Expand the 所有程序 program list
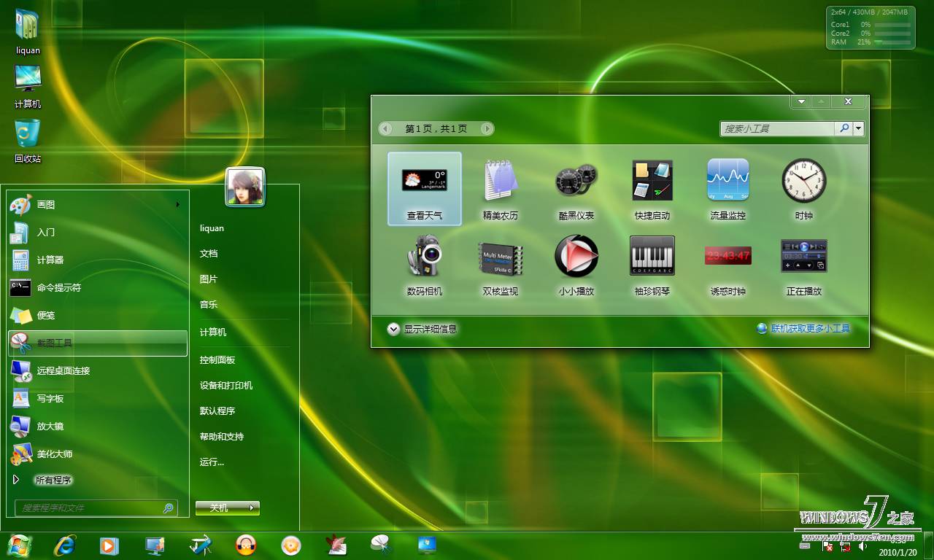 click(53, 481)
